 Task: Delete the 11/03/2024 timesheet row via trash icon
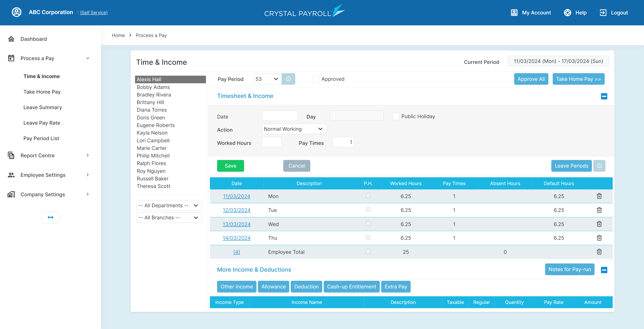click(x=599, y=196)
